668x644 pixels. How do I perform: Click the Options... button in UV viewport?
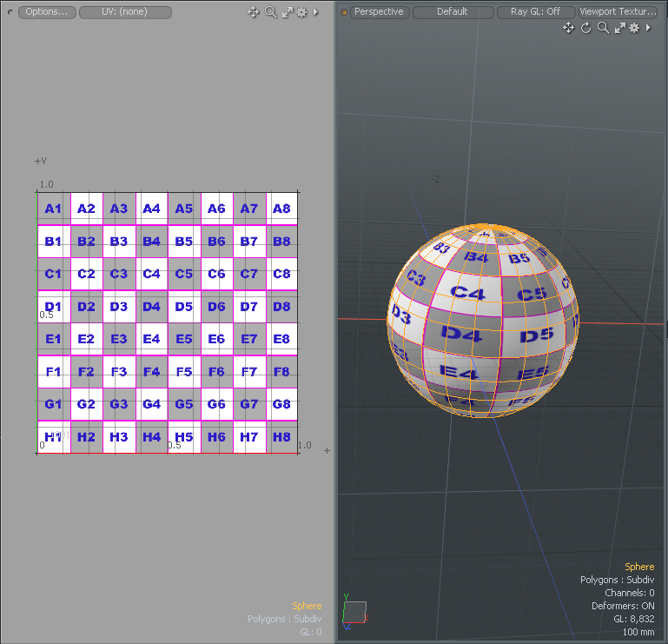46,12
